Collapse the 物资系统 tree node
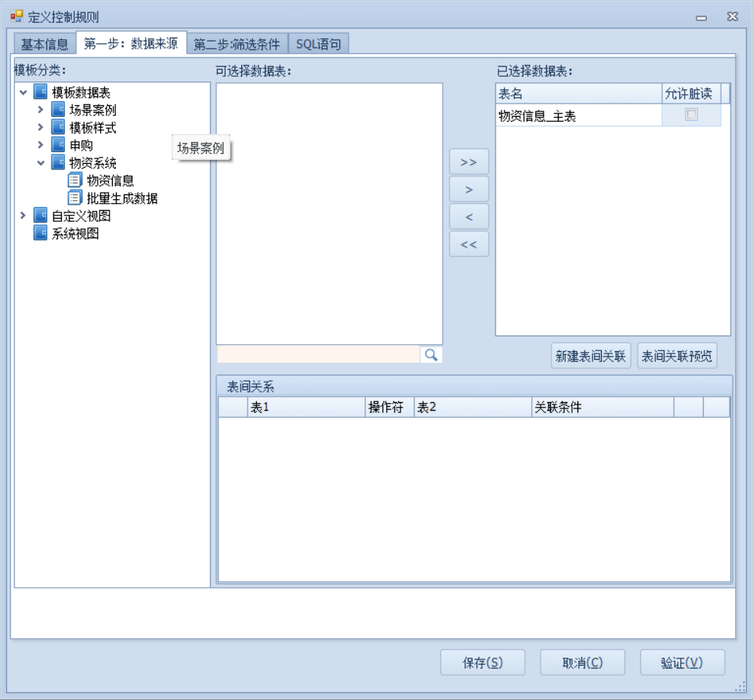This screenshot has height=700, width=753. click(x=41, y=163)
